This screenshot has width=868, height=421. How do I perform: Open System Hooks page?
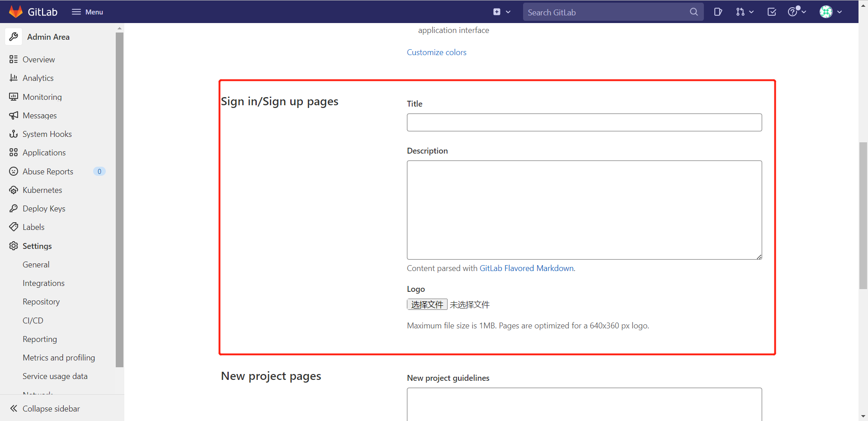pyautogui.click(x=47, y=134)
